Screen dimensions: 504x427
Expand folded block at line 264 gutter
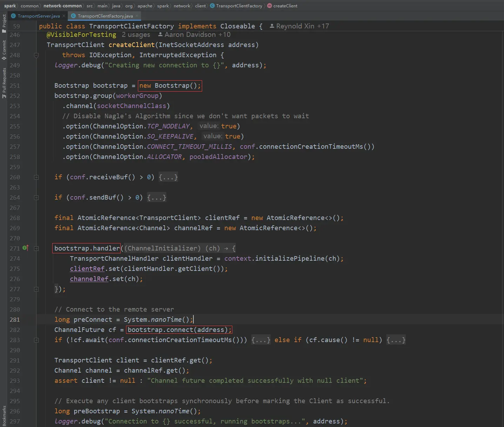click(x=36, y=198)
